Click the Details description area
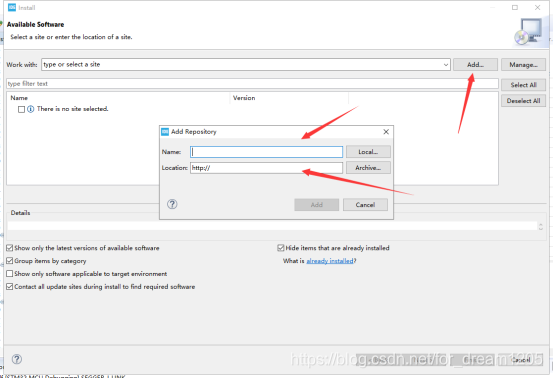This screenshot has height=378, width=553. pos(272,226)
